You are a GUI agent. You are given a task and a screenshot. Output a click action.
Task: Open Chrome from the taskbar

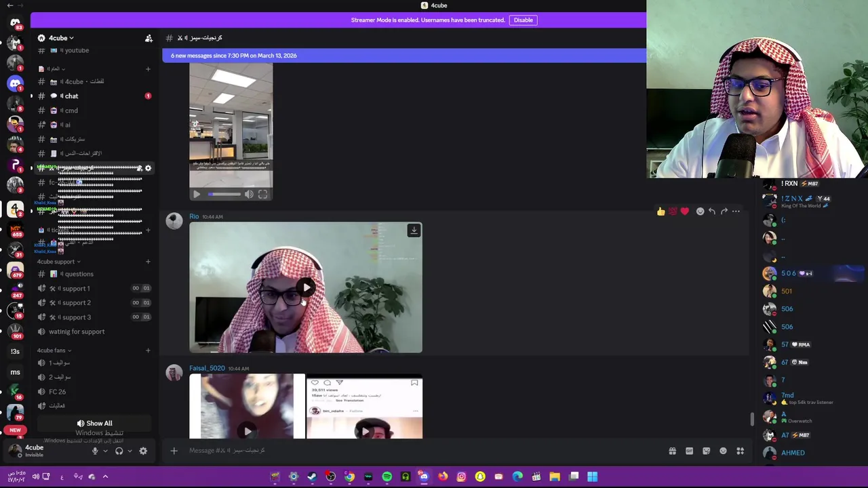349,476
